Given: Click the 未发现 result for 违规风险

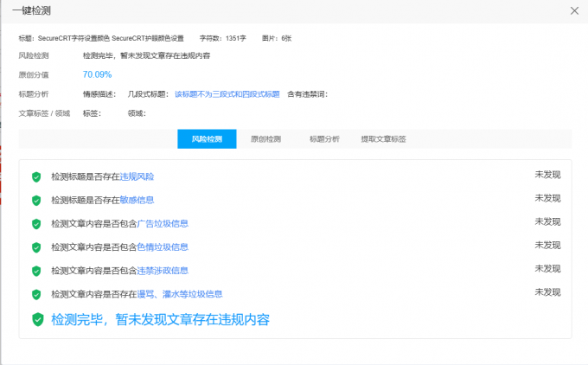Looking at the screenshot, I should pyautogui.click(x=547, y=175).
